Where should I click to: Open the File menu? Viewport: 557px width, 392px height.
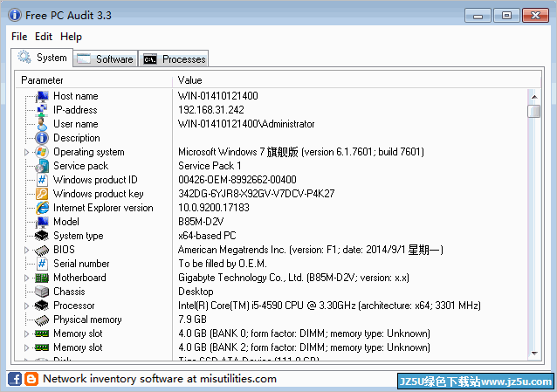pos(19,37)
